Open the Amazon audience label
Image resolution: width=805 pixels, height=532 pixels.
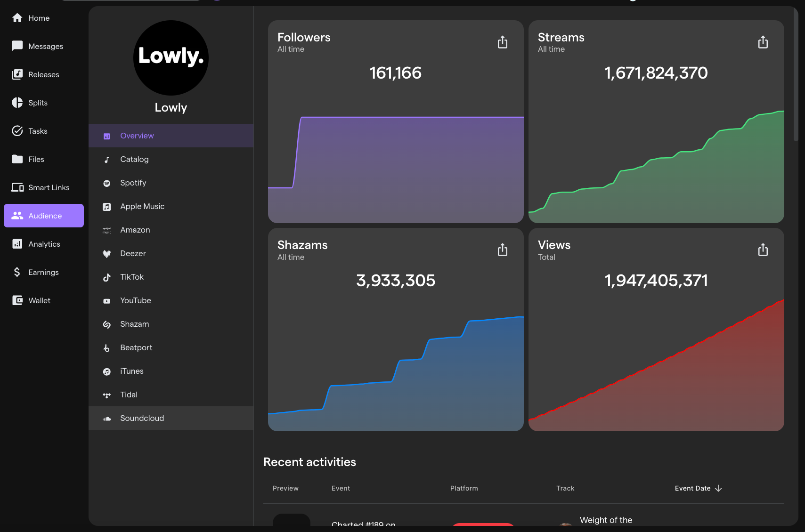[135, 230]
